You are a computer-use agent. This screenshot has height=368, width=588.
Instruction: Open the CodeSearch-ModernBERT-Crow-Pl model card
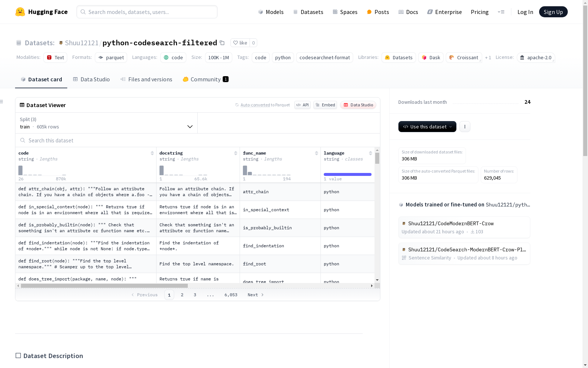point(464,254)
